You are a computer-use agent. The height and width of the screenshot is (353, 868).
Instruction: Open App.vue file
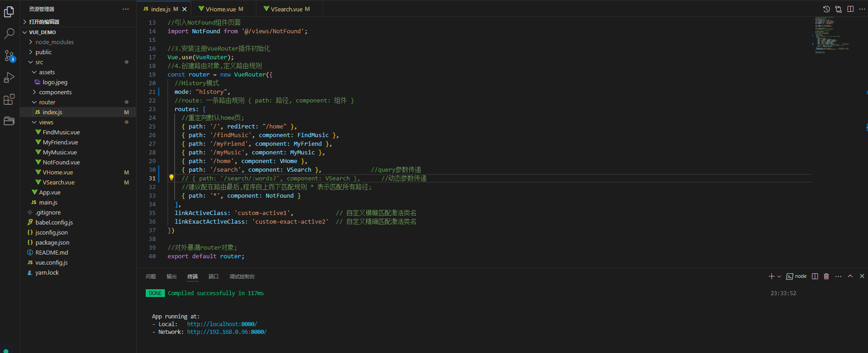78,192
